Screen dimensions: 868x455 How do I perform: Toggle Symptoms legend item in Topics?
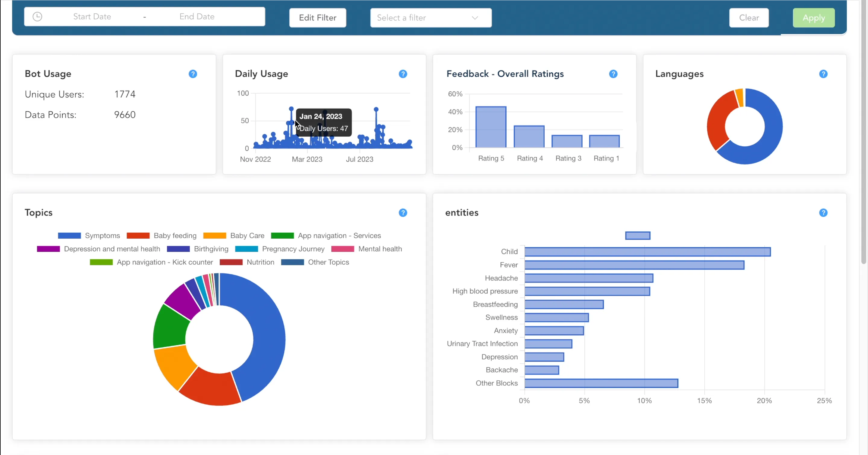(x=102, y=235)
